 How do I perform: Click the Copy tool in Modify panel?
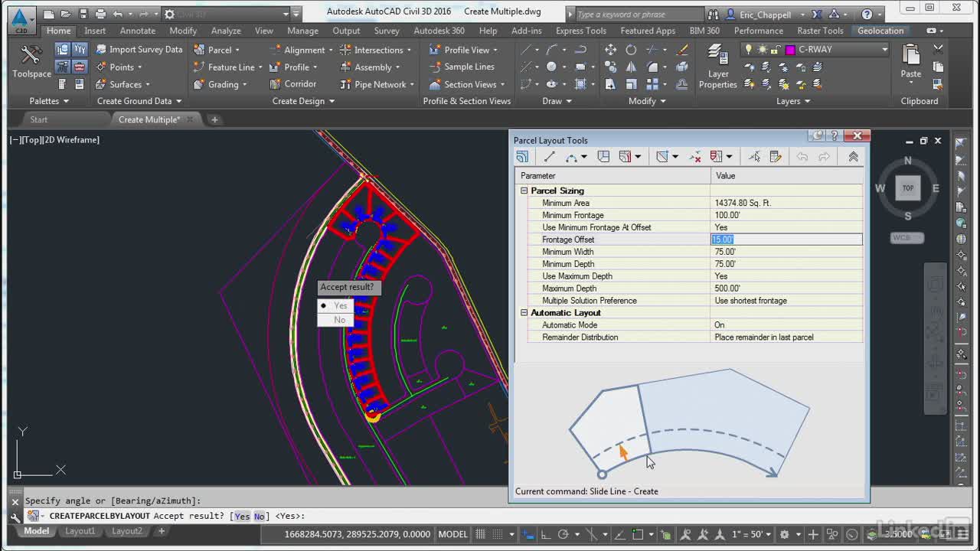610,67
